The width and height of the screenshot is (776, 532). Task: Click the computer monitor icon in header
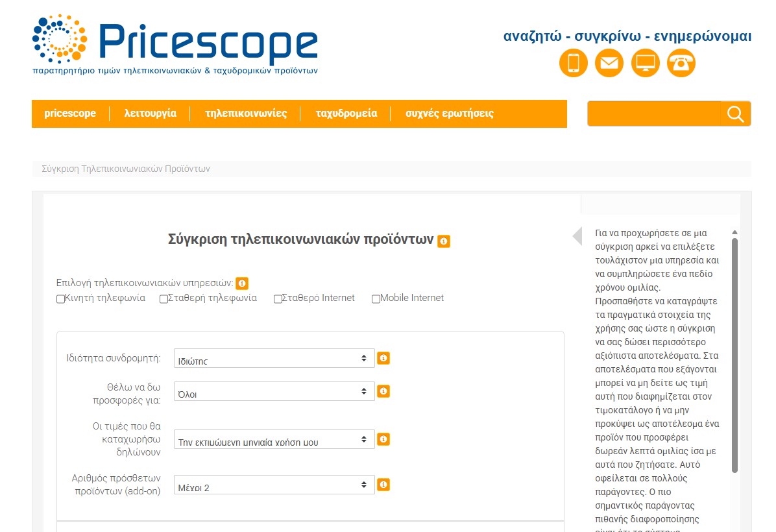tap(646, 63)
